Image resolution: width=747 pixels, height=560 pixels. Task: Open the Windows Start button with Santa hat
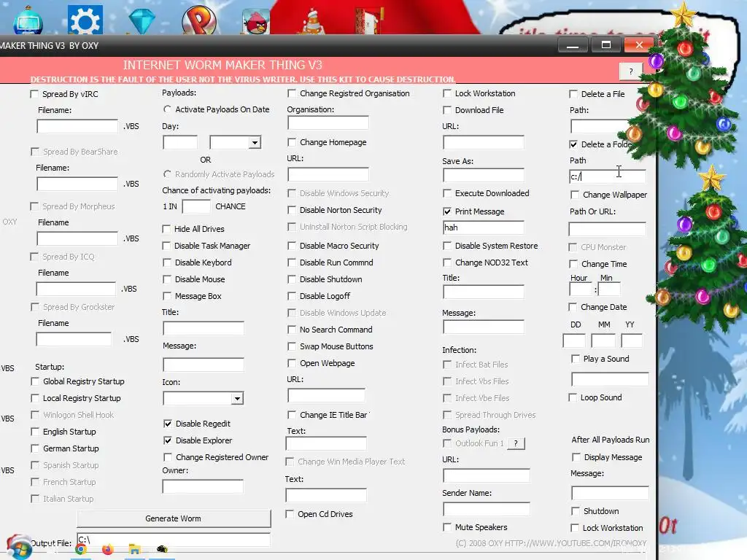[19, 548]
